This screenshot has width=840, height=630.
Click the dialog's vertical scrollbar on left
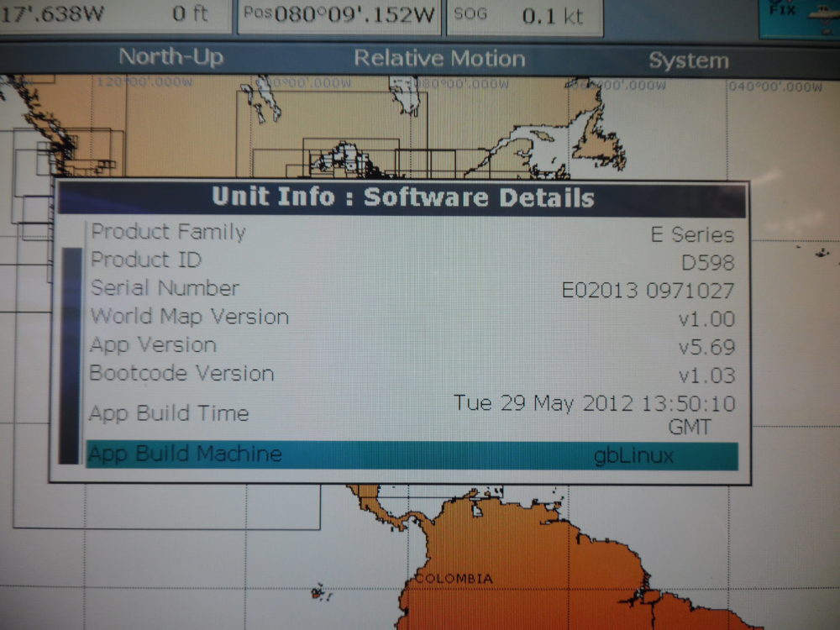pos(71,353)
